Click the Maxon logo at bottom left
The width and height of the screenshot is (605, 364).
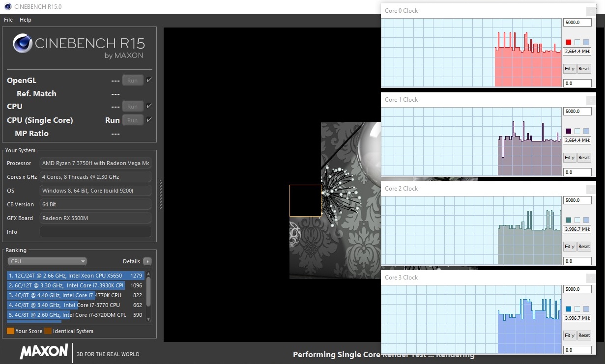pyautogui.click(x=44, y=351)
